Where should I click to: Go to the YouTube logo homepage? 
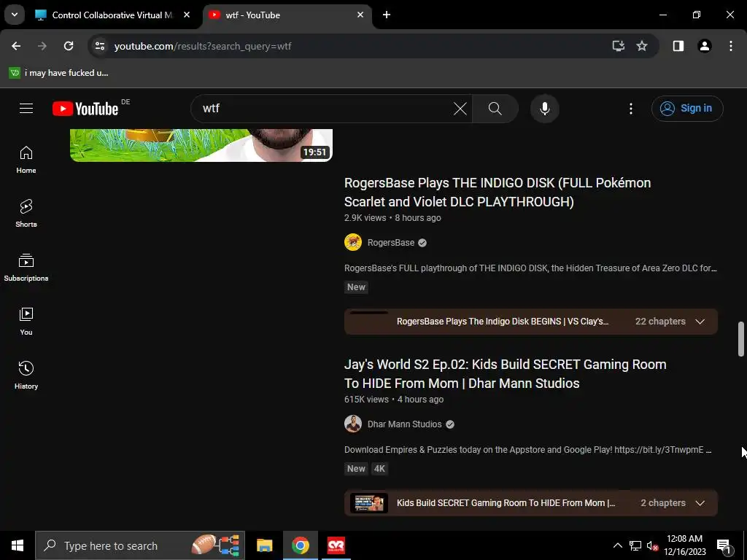pyautogui.click(x=85, y=109)
